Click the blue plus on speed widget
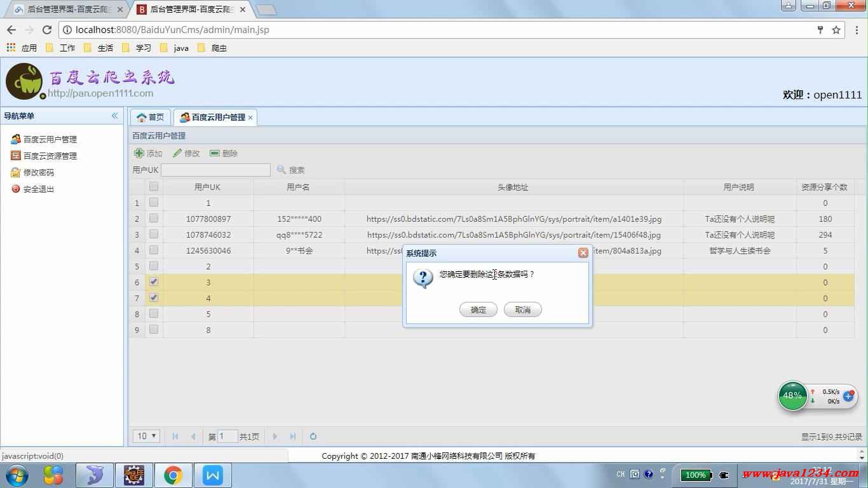The width and height of the screenshot is (868, 488). pos(848,396)
